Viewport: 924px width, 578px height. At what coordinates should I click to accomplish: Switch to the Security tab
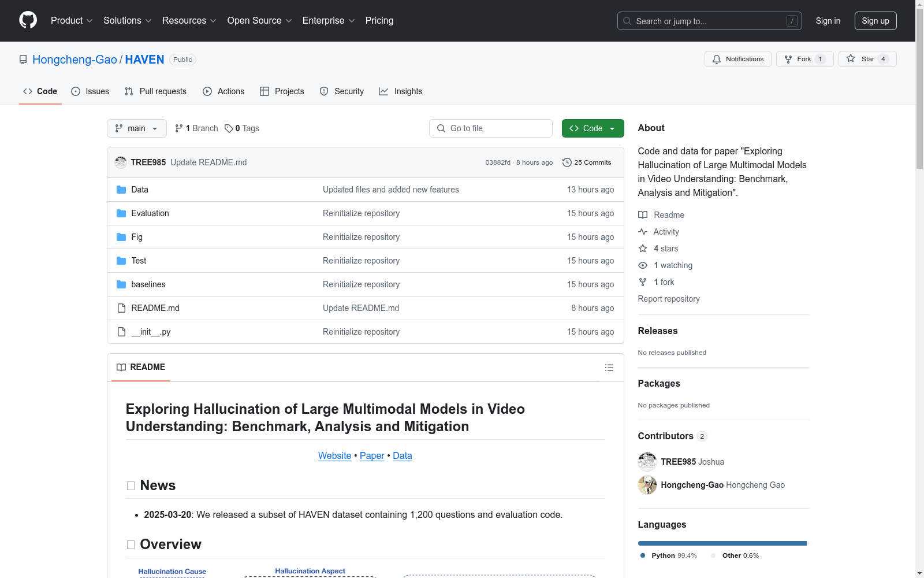(x=342, y=91)
